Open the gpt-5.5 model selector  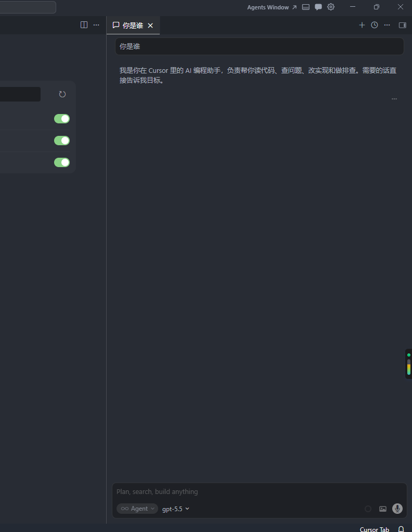[176, 509]
